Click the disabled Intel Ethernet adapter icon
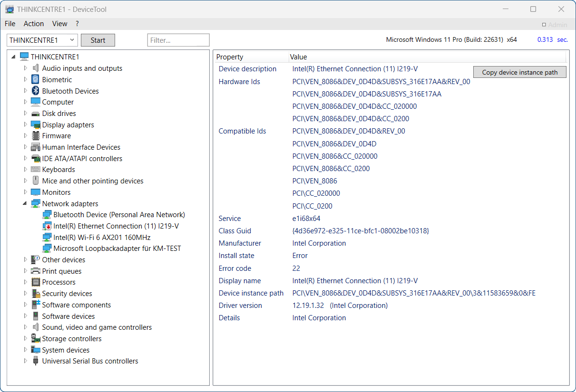Viewport: 576px width, 392px height. 47,226
